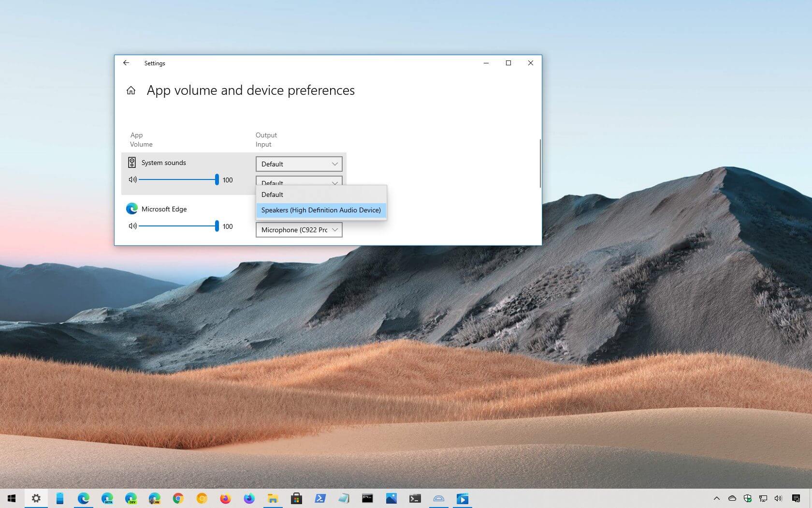
Task: Launch Microsoft Edge Beta from taskbar
Action: [x=107, y=498]
